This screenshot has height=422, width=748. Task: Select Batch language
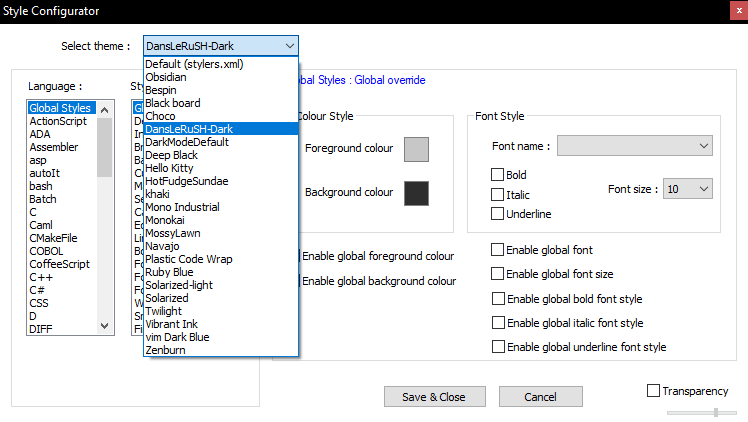coord(62,199)
